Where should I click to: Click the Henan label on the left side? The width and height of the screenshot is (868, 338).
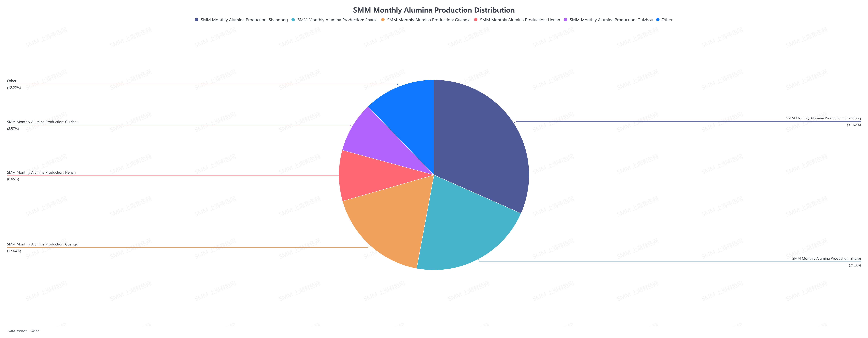click(41, 173)
